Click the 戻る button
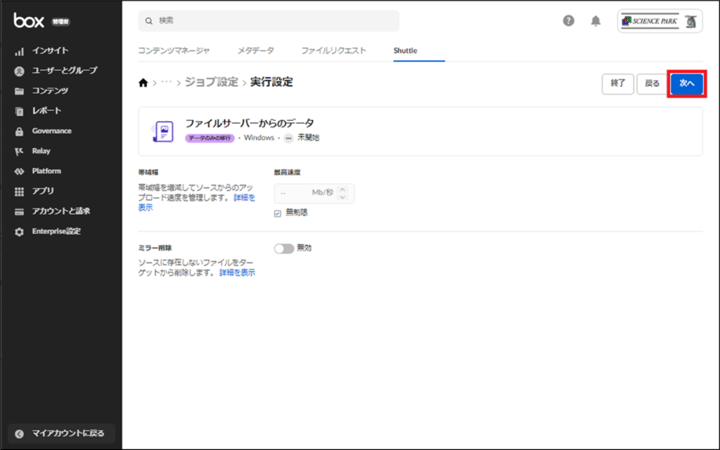The height and width of the screenshot is (450, 720). (x=652, y=84)
